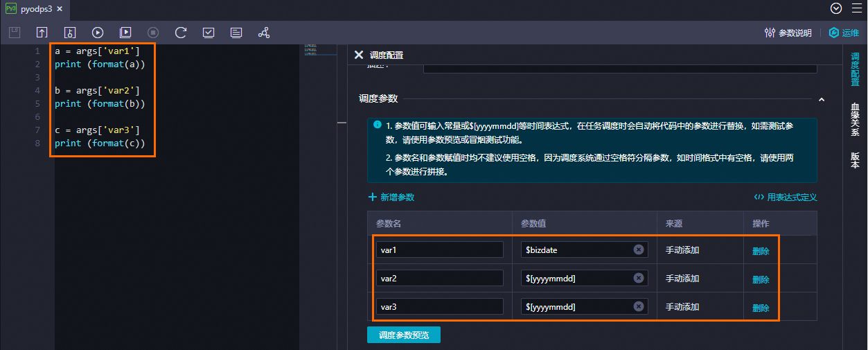Click the Py3 file type icon
The height and width of the screenshot is (350, 868).
click(10, 9)
